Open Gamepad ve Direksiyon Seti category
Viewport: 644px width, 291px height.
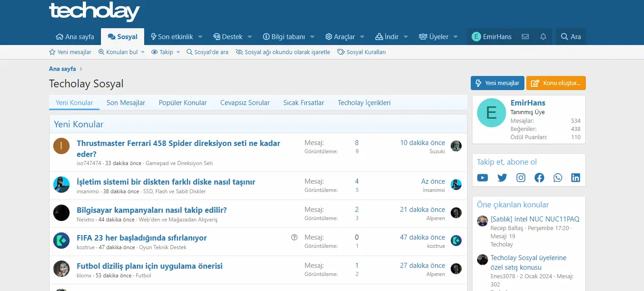pos(179,163)
